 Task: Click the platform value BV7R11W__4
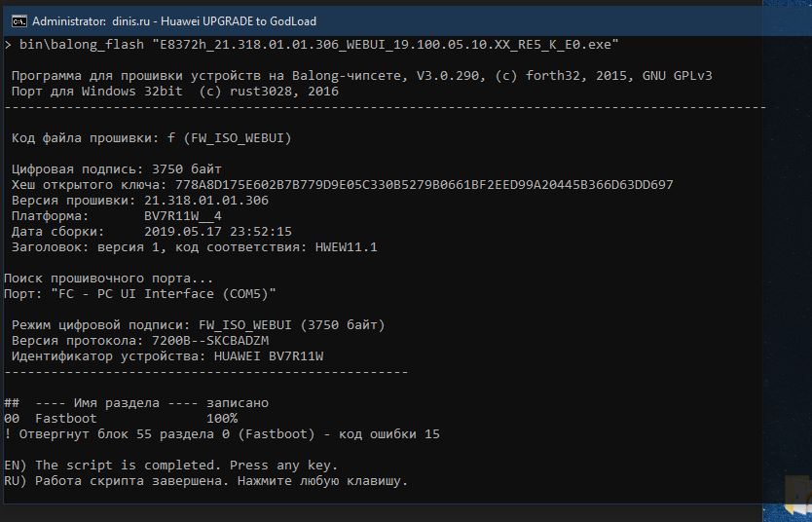click(183, 216)
